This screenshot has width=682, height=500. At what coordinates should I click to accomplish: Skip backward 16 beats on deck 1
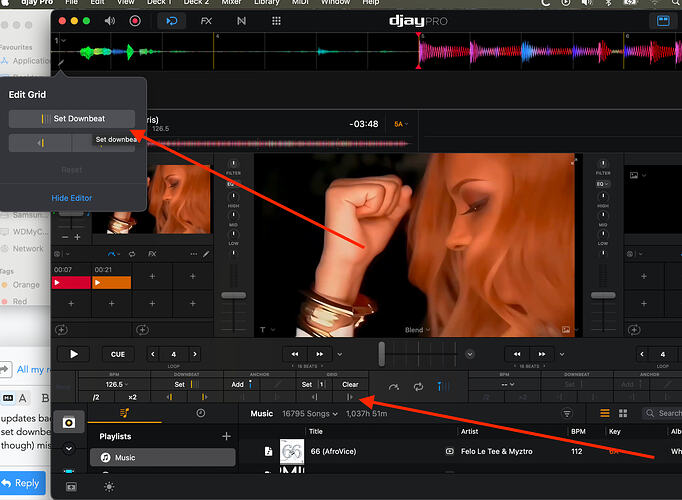click(x=295, y=354)
